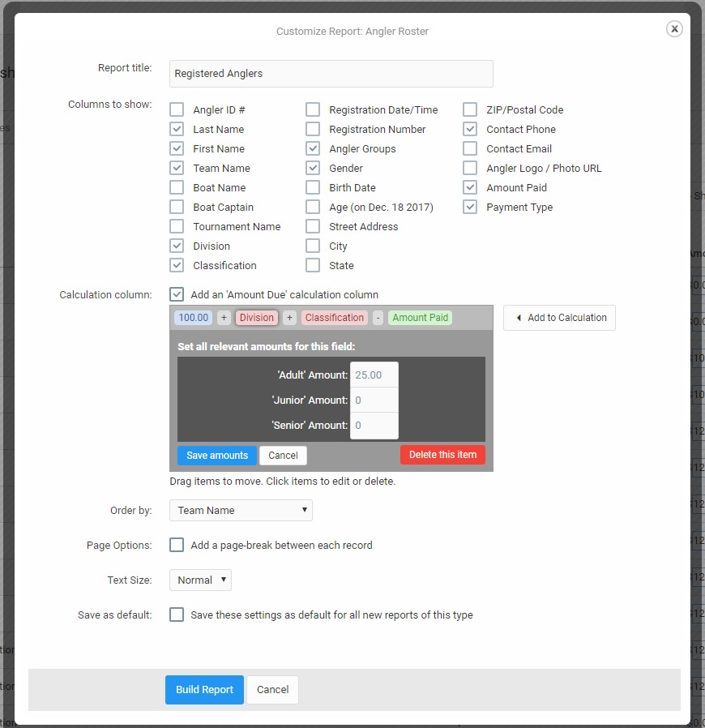Click the first plus operator after 100.00
This screenshot has width=705, height=728.
click(x=224, y=318)
